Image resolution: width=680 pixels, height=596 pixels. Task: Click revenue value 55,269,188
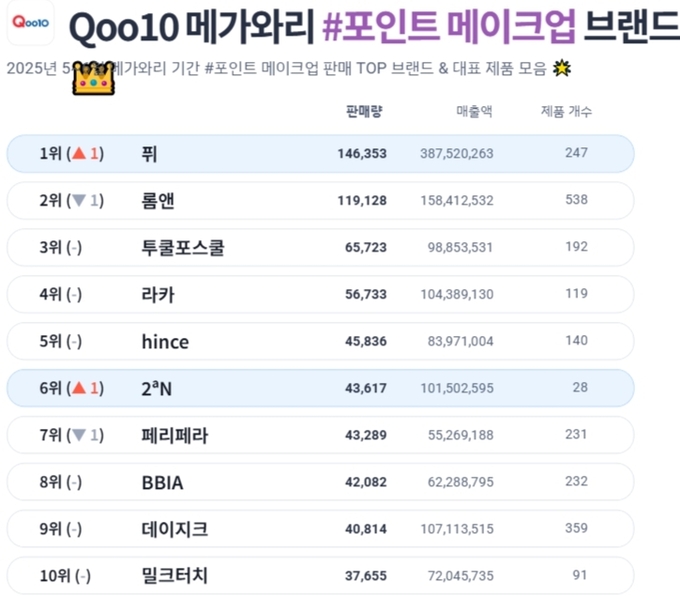[x=460, y=435]
